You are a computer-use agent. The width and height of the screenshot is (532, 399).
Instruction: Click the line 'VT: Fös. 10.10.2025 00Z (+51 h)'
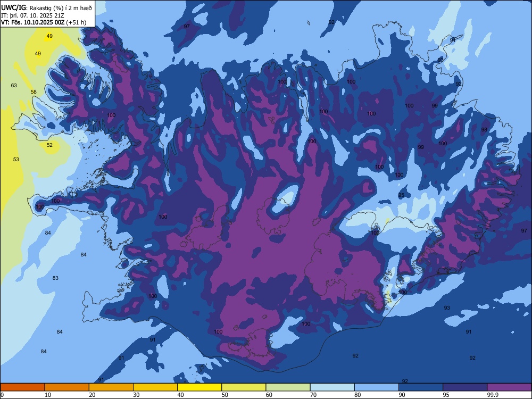44,22
